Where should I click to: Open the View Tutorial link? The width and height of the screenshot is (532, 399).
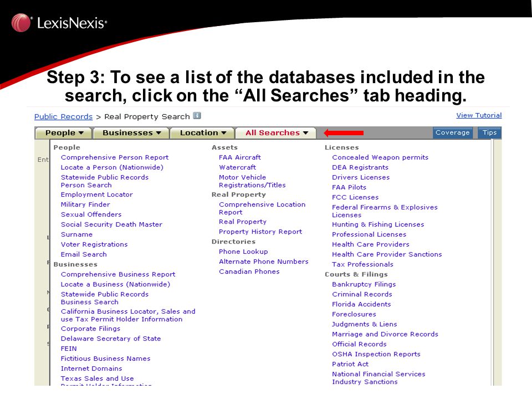point(479,115)
